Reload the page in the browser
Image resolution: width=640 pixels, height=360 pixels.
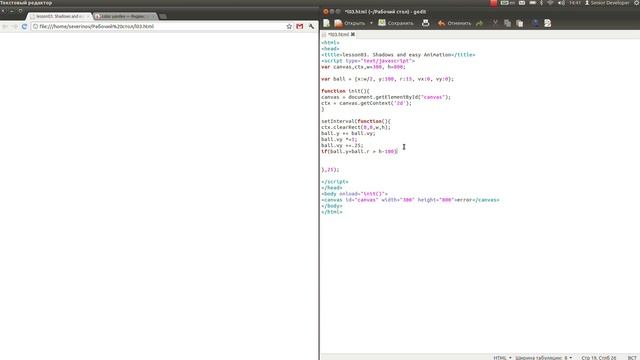[x=24, y=27]
